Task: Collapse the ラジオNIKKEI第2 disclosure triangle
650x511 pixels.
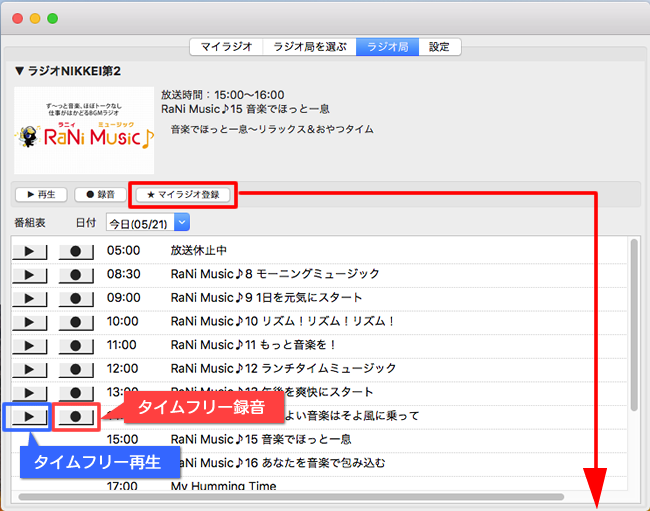Action: (19, 71)
